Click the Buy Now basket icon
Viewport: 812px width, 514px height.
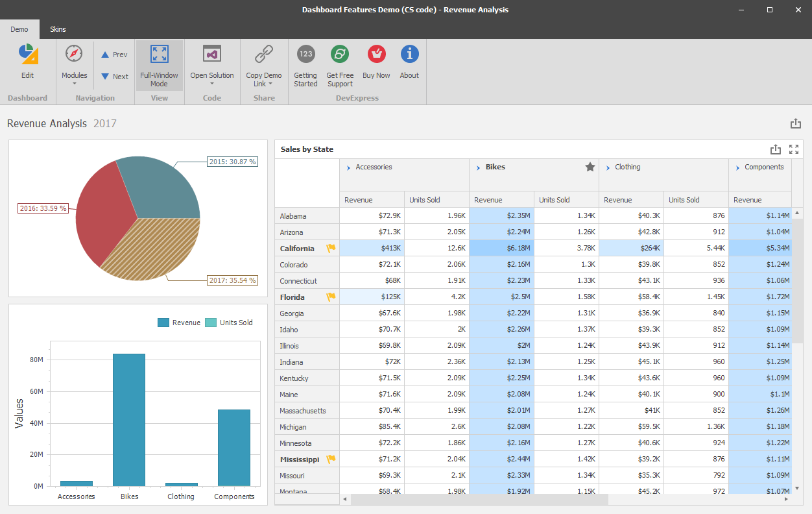click(x=376, y=55)
